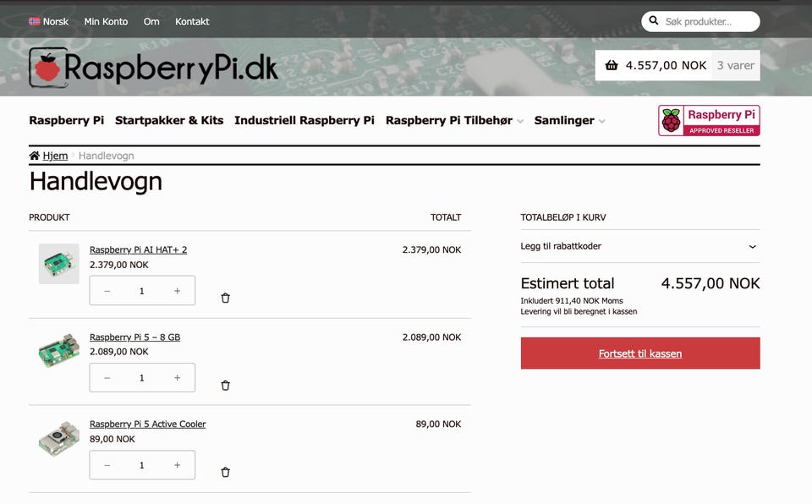The height and width of the screenshot is (504, 812).
Task: Decrease quantity of Raspberry Pi 5 Active Cooler
Action: (x=107, y=465)
